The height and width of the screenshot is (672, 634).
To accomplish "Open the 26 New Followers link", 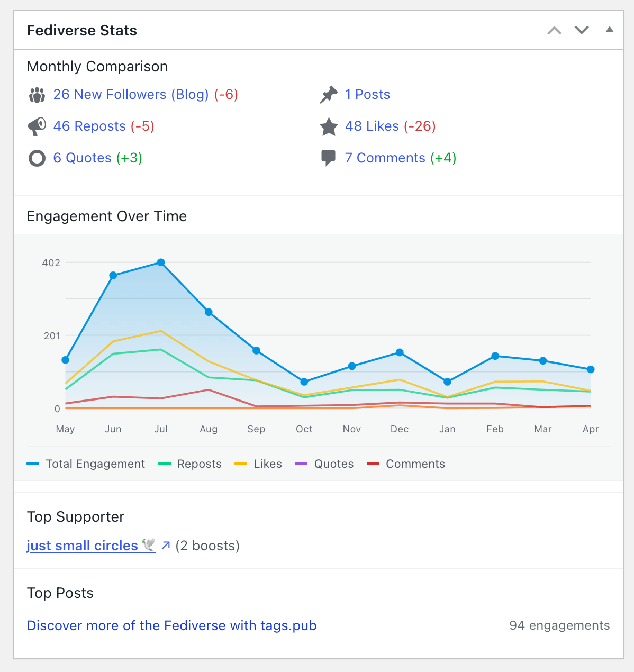I will tap(131, 94).
